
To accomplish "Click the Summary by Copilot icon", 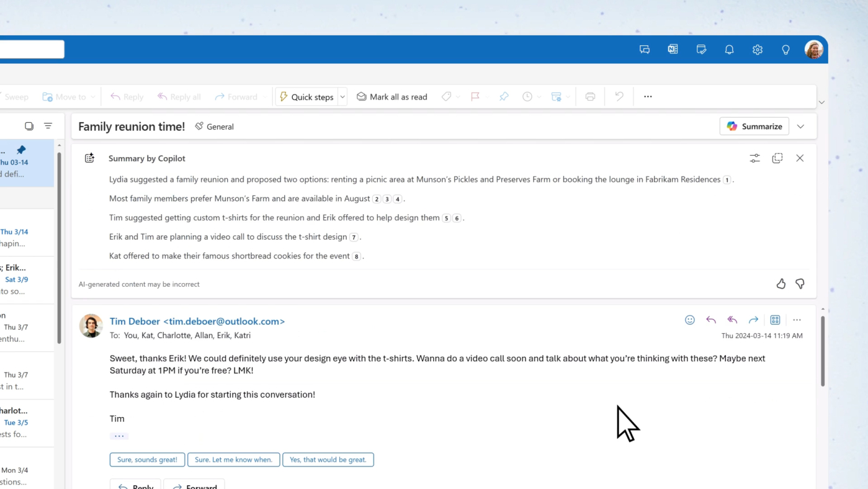I will [90, 158].
